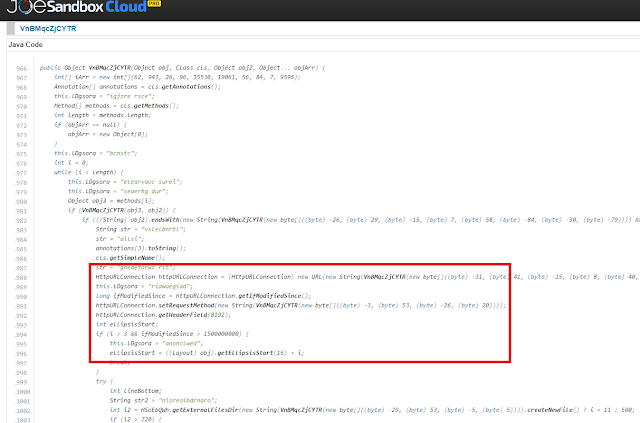Click line number 999
Image resolution: width=640 pixels, height=423 pixels.
coord(22,383)
